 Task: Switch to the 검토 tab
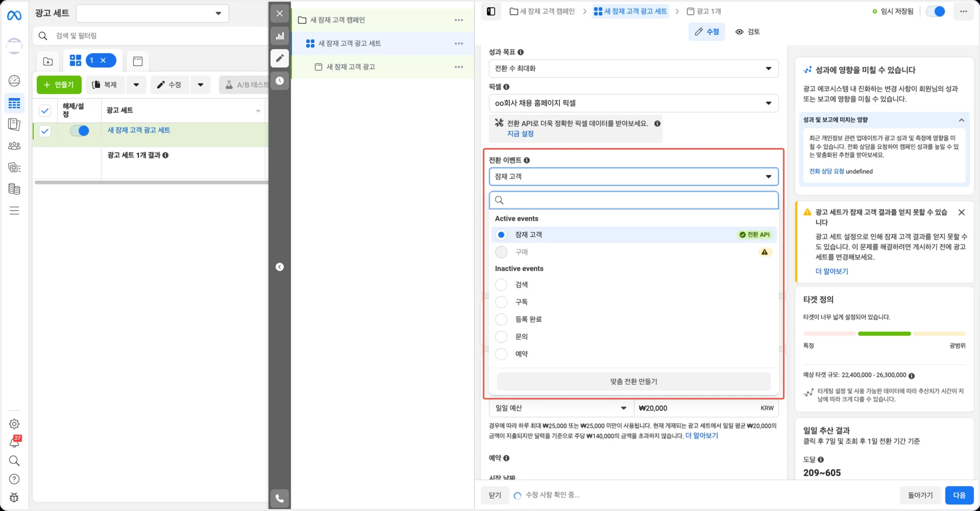748,32
